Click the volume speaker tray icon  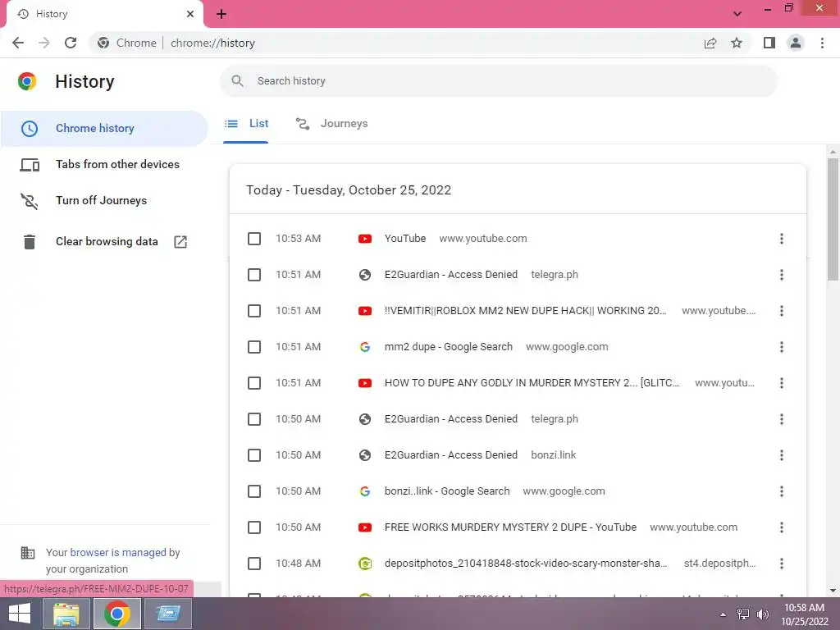click(762, 614)
